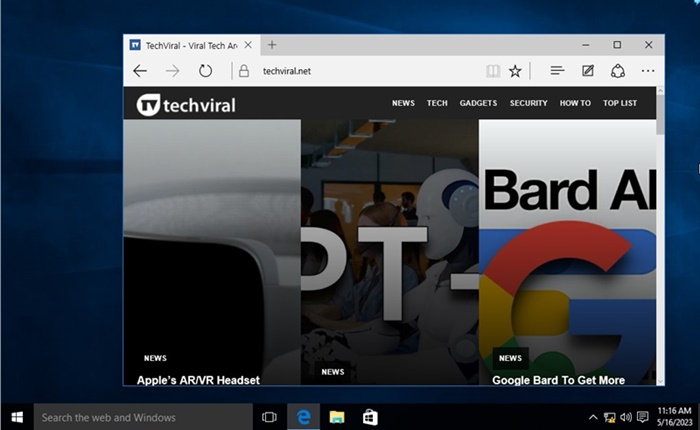Open the volume speaker tray icon
The width and height of the screenshot is (700, 430).
click(626, 417)
